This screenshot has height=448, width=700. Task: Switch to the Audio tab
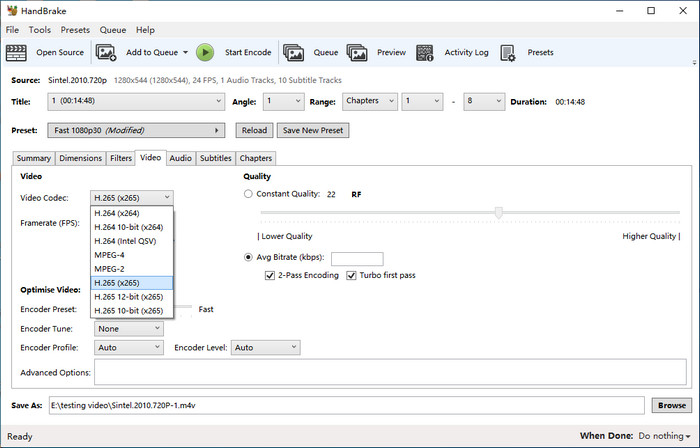[x=180, y=158]
